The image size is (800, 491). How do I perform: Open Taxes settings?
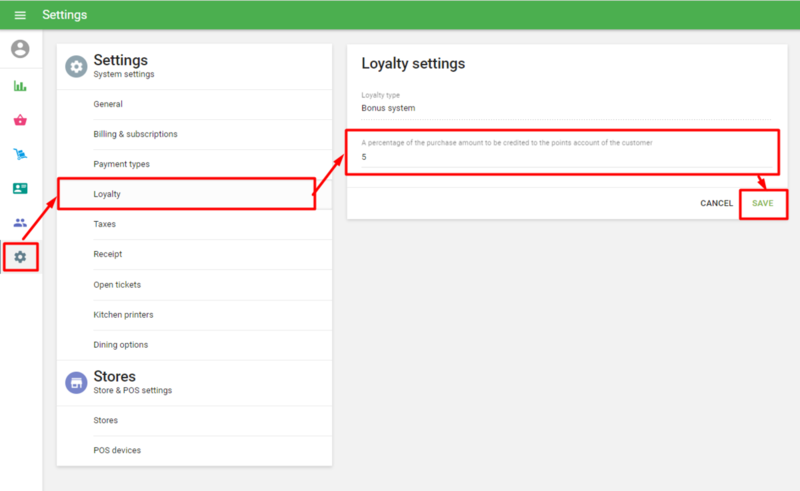[105, 224]
